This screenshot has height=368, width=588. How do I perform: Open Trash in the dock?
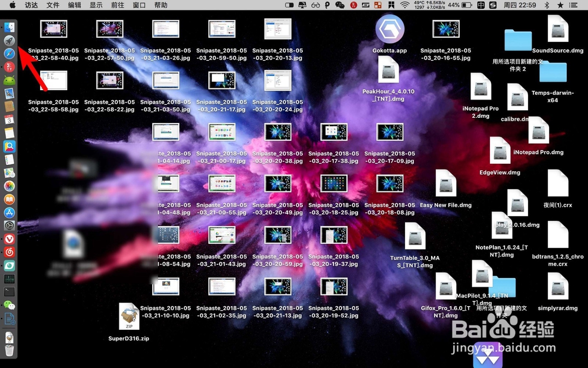click(9, 350)
